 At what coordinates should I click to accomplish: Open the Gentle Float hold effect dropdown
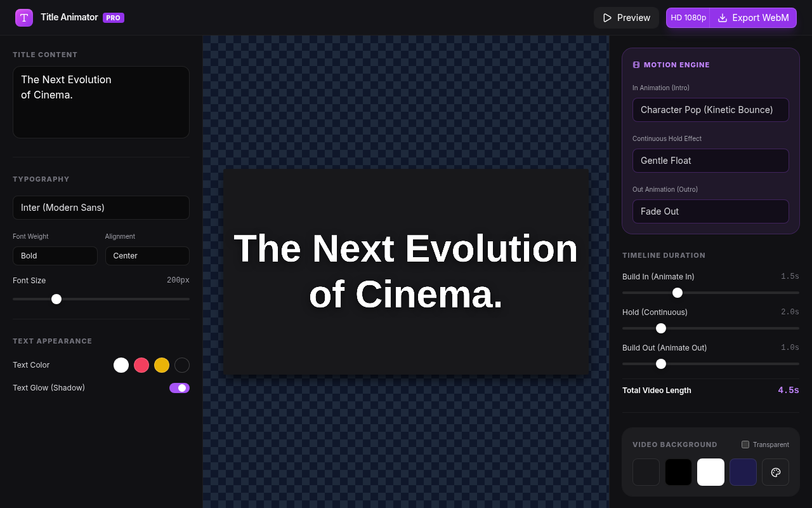(x=710, y=161)
